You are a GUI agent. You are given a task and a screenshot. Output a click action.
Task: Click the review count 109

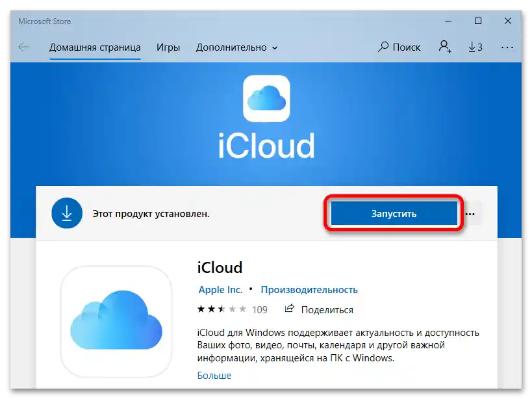pos(260,309)
